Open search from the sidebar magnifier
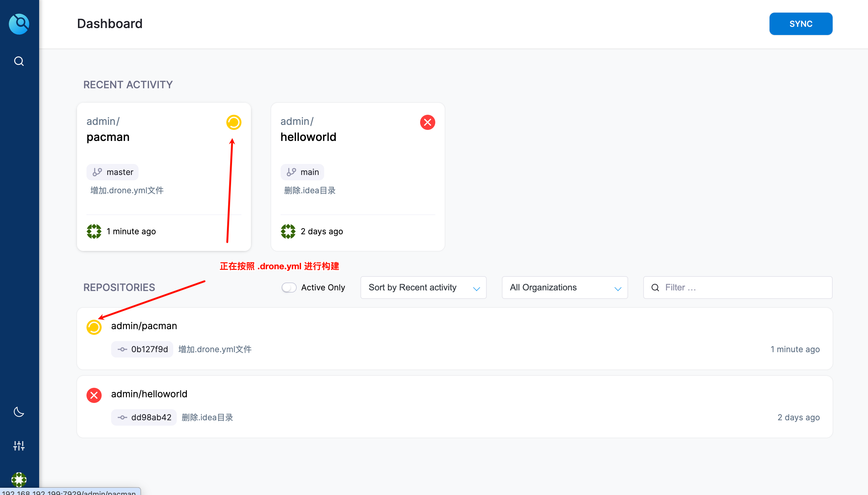The height and width of the screenshot is (495, 868). [19, 61]
